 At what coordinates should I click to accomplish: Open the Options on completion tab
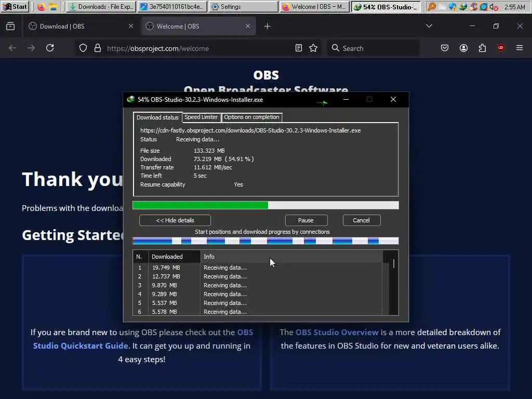tap(251, 117)
